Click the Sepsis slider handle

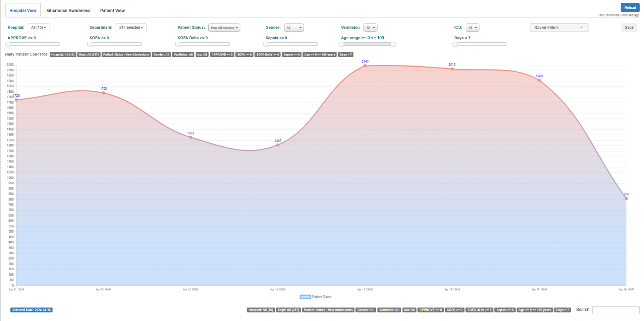click(266, 44)
